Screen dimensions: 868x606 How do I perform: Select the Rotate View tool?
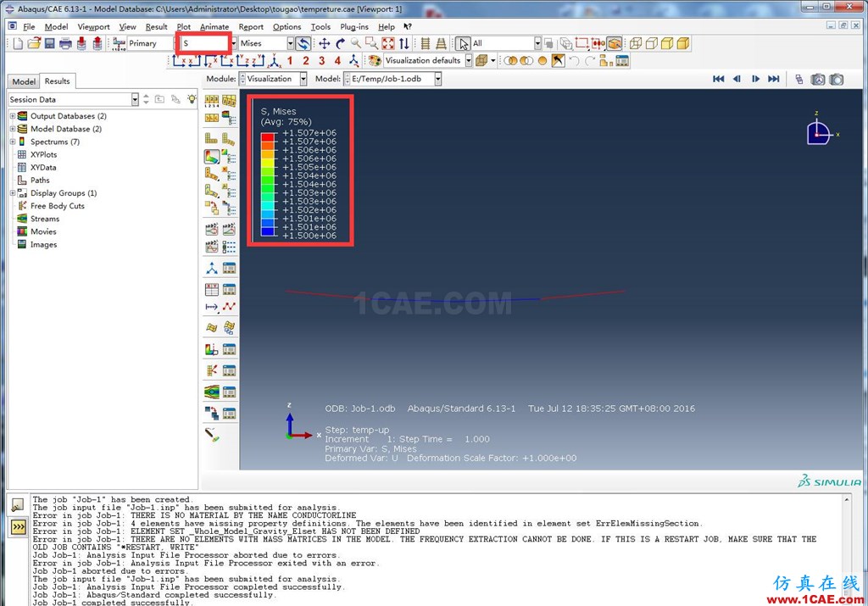pos(340,43)
